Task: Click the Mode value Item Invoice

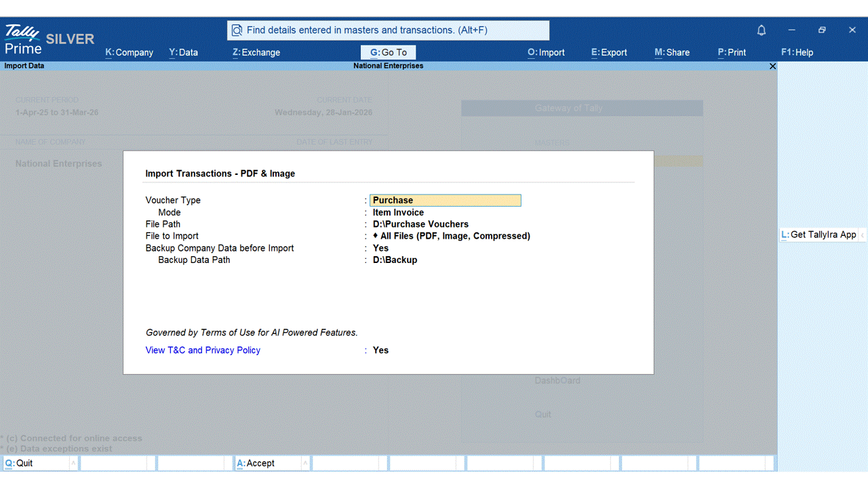Action: pos(398,213)
